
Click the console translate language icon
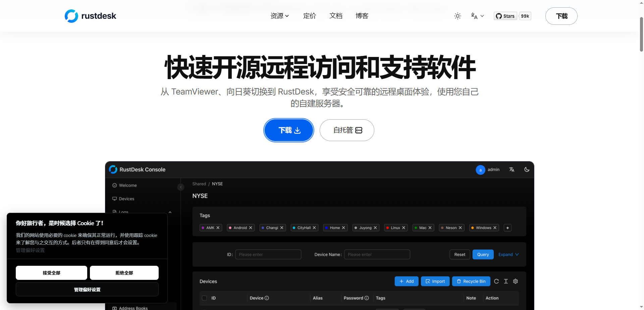pos(512,170)
